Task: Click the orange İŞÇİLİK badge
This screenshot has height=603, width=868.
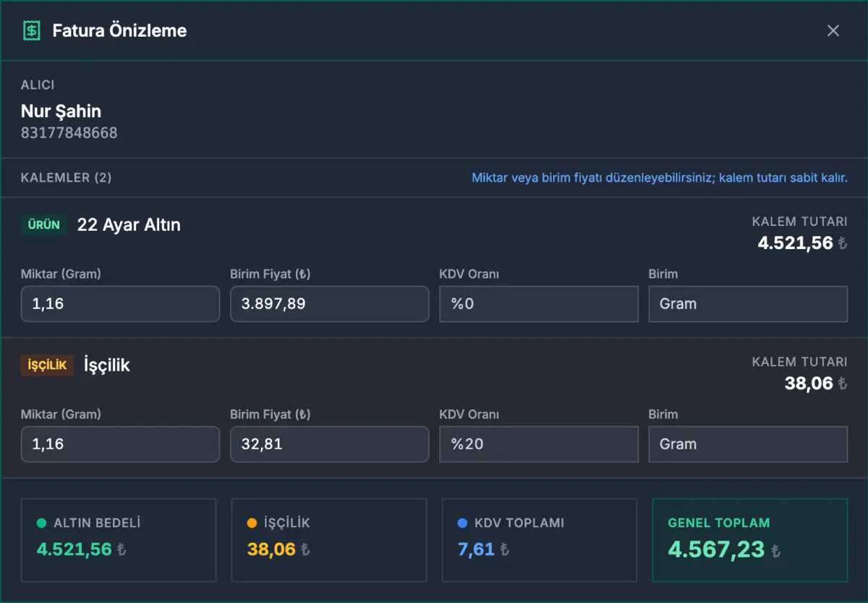Action: pyautogui.click(x=48, y=366)
